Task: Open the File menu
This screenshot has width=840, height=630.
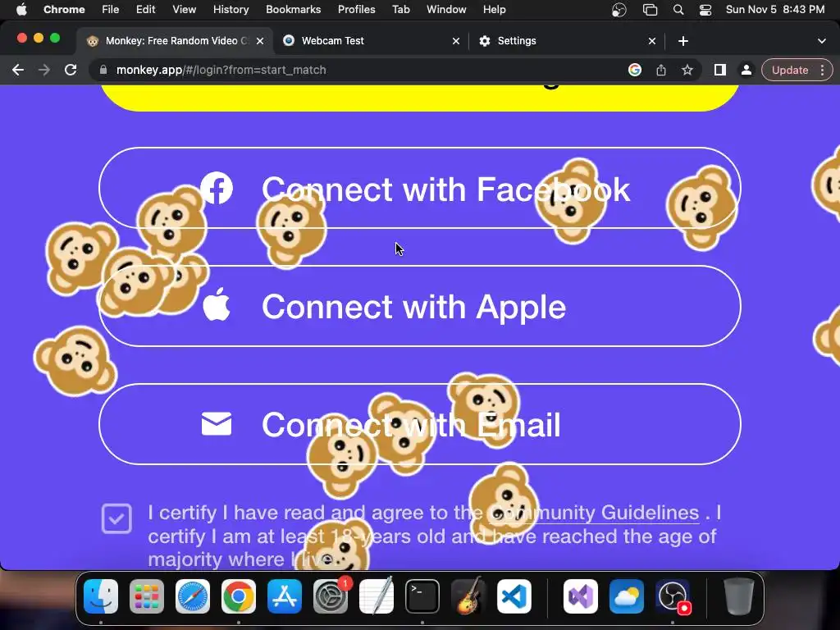Action: (x=111, y=9)
